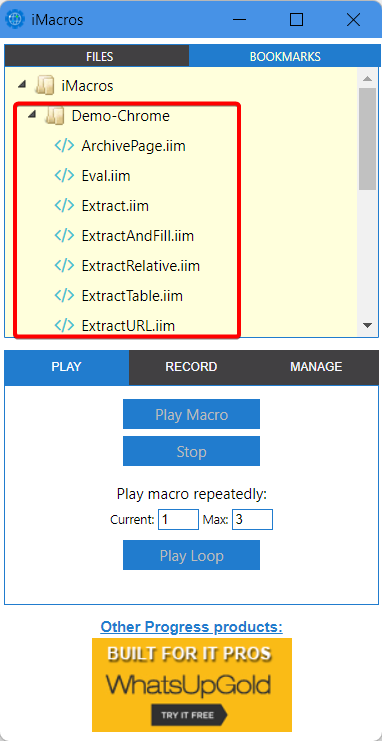Screen dimensions: 382x741
Task: Select the Extract.iim macro name
Action: [115, 206]
